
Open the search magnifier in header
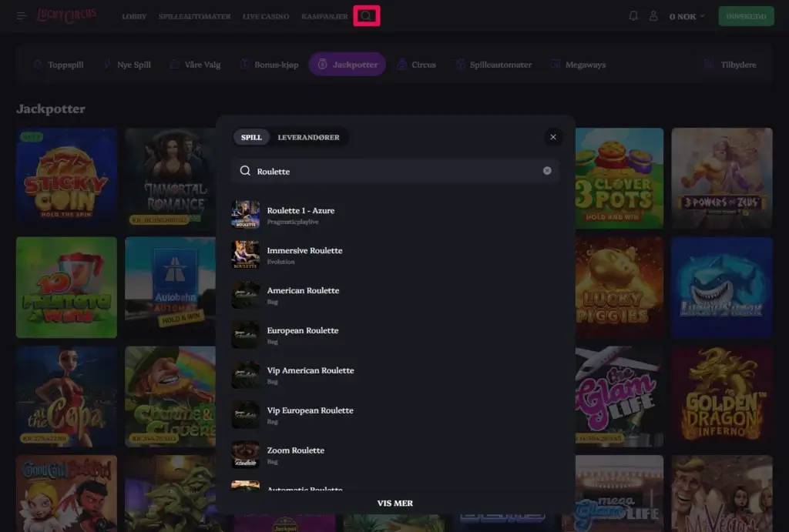[x=366, y=15]
